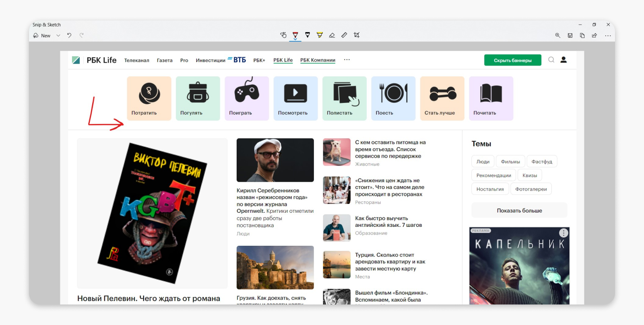Select the Квизы topic tag
Viewport: 644px width, 325px height.
530,175
